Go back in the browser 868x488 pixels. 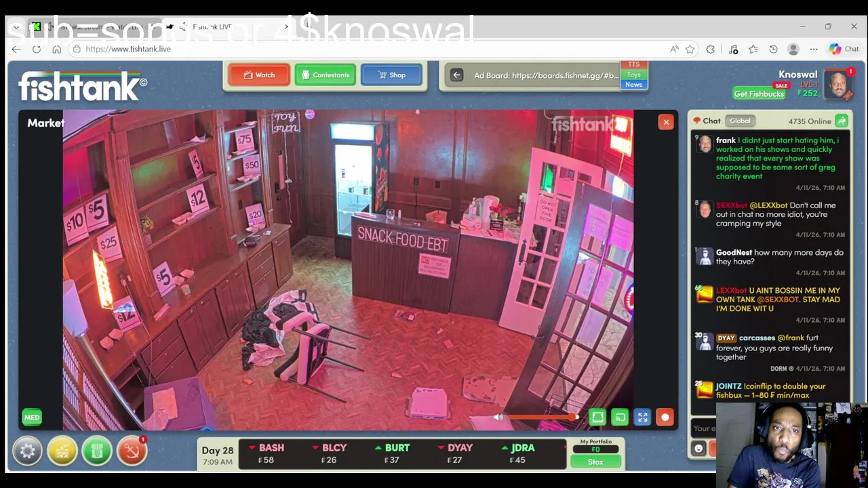16,49
